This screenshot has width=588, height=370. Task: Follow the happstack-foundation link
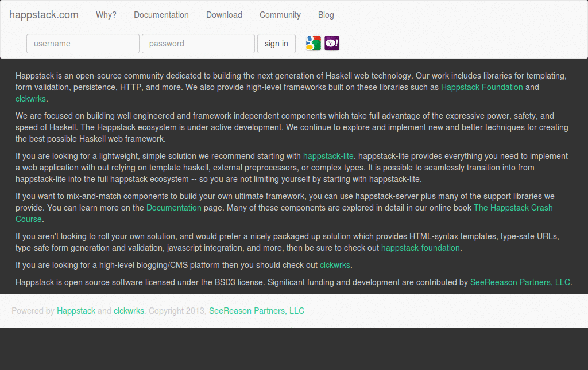(420, 248)
